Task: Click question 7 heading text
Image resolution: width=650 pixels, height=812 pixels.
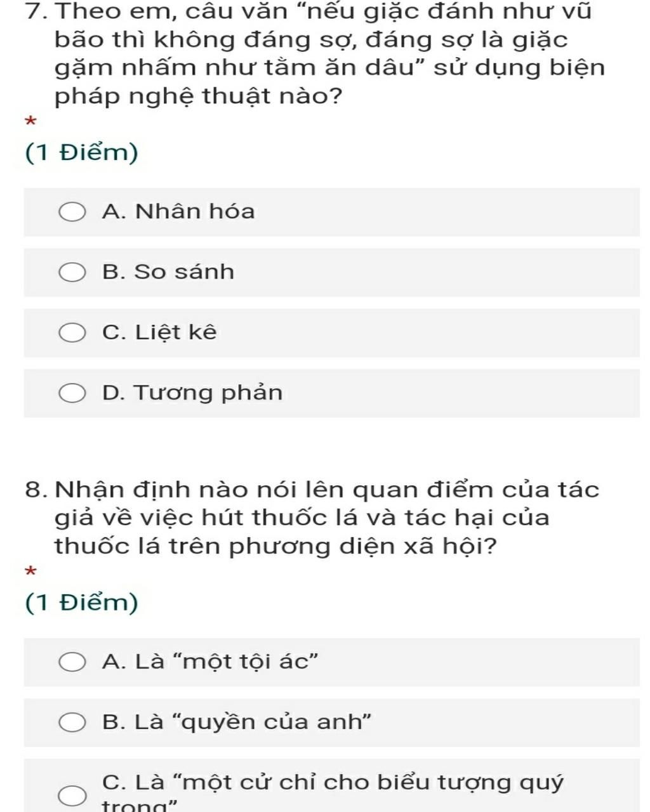Action: pos(315,54)
